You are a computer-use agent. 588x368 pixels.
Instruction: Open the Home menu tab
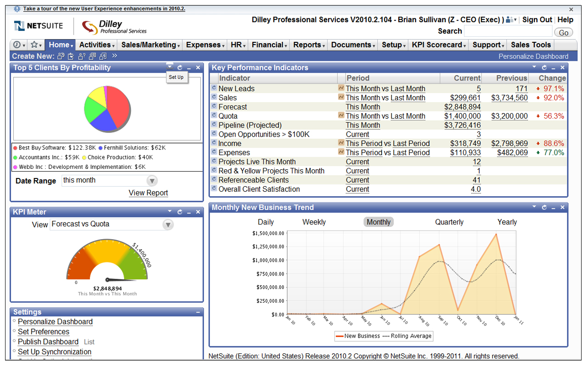(60, 45)
